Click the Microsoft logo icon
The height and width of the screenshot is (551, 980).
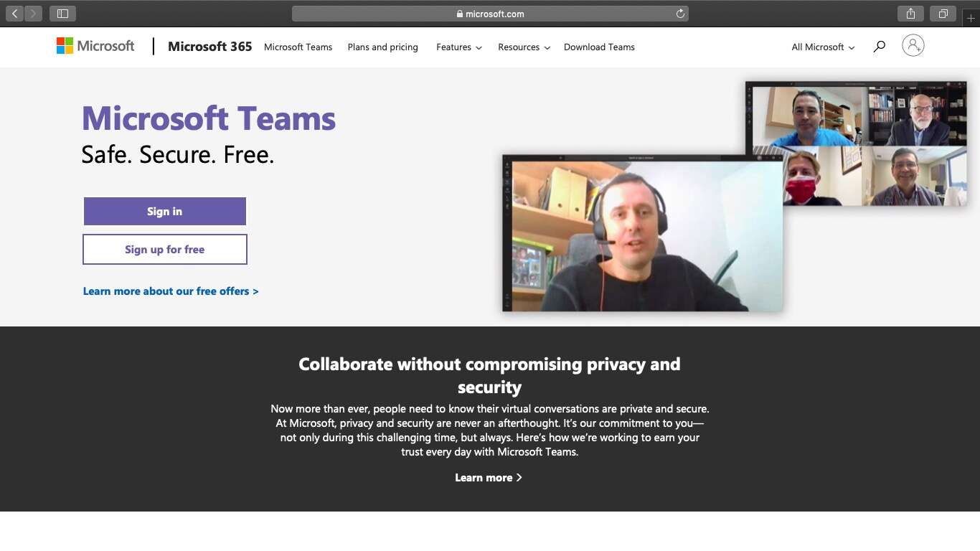click(x=65, y=45)
